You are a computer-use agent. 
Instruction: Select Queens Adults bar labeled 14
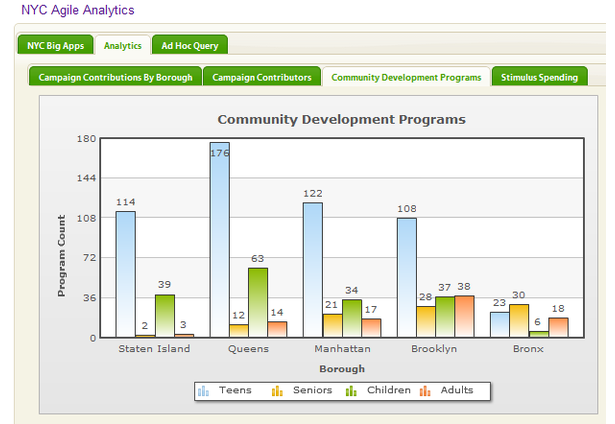277,329
